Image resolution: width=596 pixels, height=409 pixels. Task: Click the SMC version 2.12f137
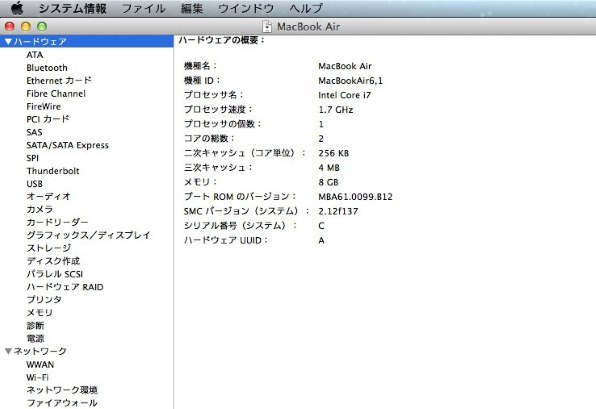338,211
